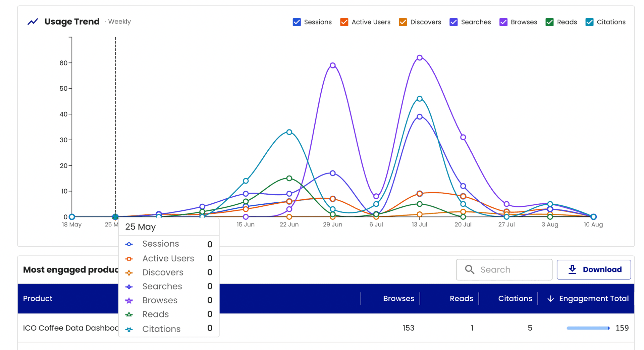644x350 pixels.
Task: Click the 25 May tooltip title
Action: point(141,227)
